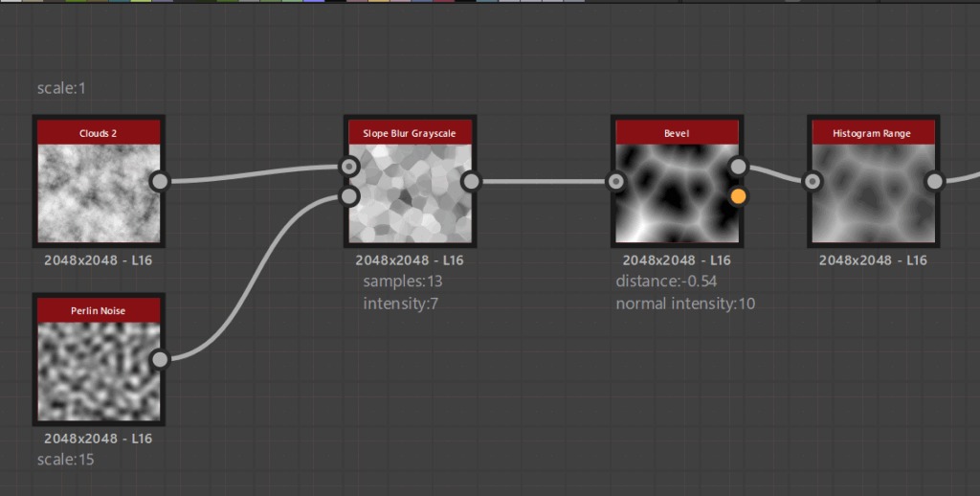Click the Slope Blur Grayscale output connector

click(x=471, y=181)
